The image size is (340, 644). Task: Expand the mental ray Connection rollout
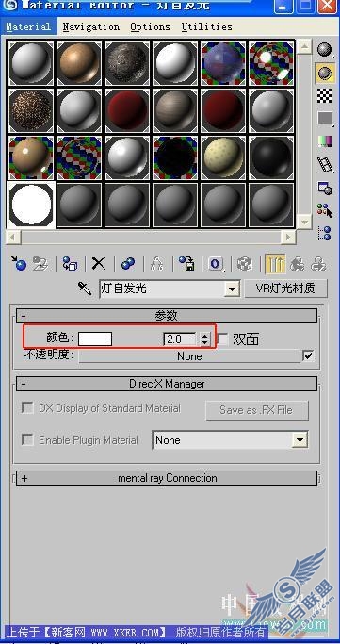click(x=167, y=478)
